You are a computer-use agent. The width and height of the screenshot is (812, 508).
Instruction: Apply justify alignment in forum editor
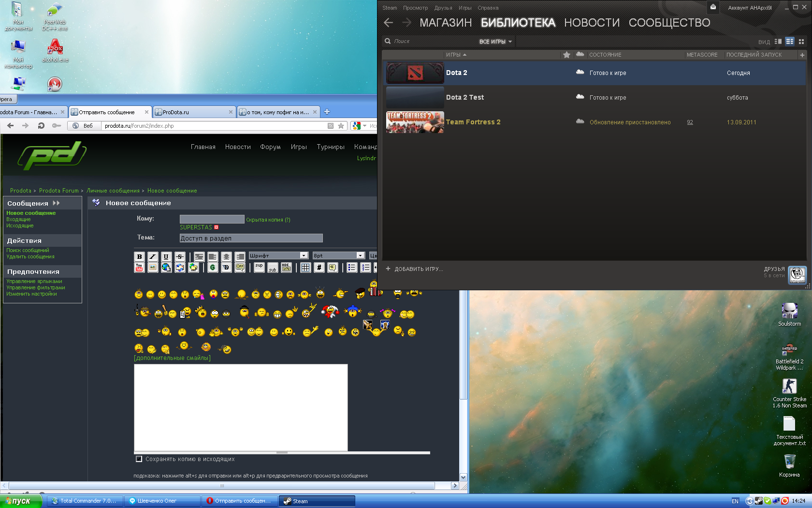click(x=199, y=256)
